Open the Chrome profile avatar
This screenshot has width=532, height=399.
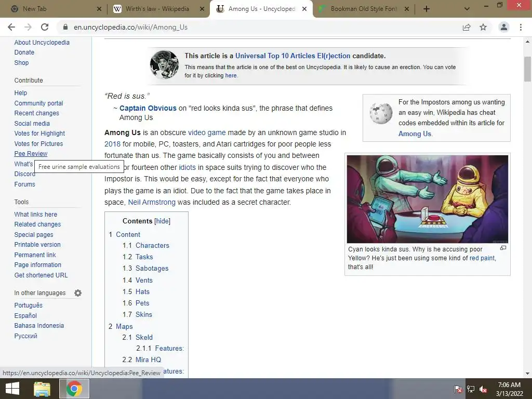[x=504, y=27]
